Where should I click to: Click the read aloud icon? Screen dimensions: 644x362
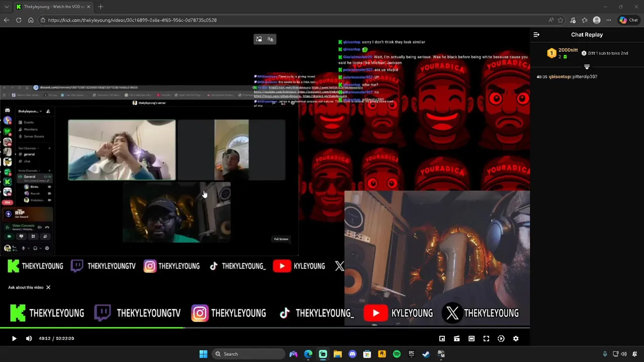(551, 20)
